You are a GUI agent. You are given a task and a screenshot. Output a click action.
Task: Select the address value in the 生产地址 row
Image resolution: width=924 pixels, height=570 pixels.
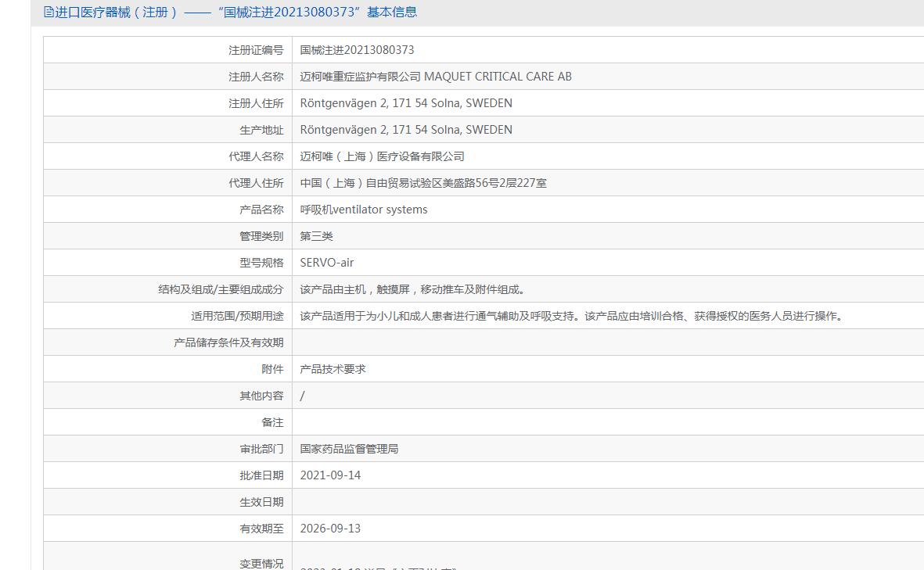pyautogui.click(x=406, y=130)
